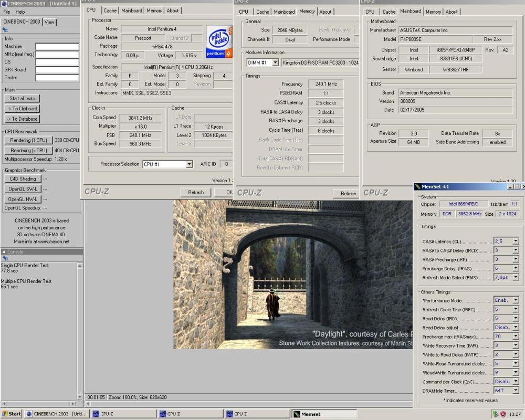This screenshot has height=420, width=525.
Task: Click the CINEBENCH icon in the title bar
Action: pyautogui.click(x=4, y=3)
